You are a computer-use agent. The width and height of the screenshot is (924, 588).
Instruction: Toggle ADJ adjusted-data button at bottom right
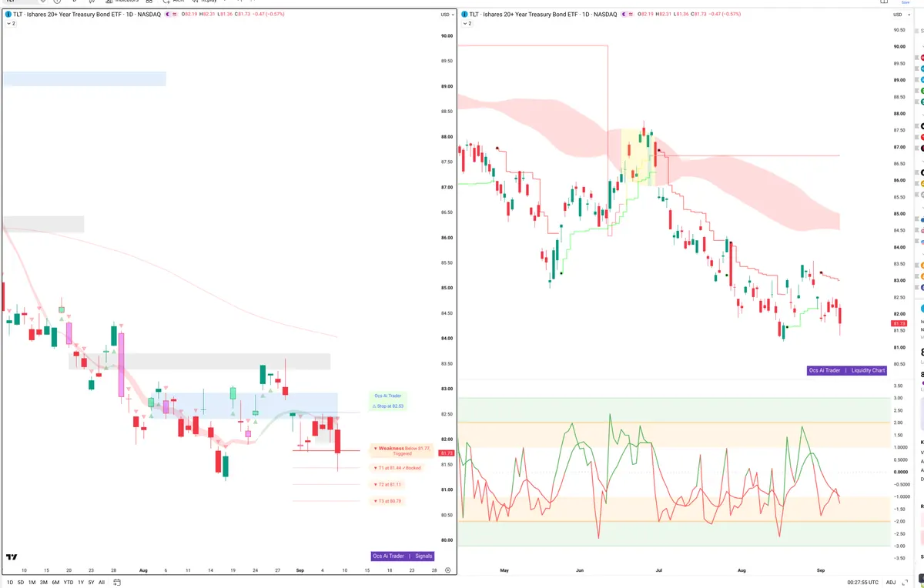pyautogui.click(x=891, y=582)
